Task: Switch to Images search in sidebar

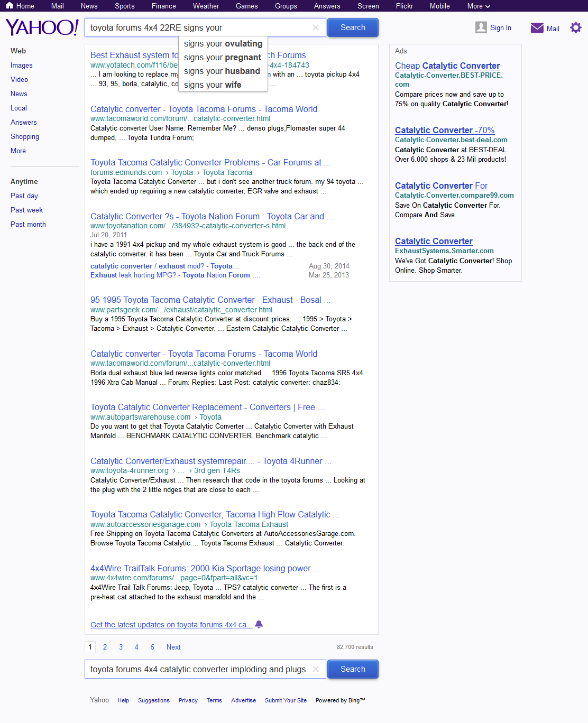Action: click(22, 65)
